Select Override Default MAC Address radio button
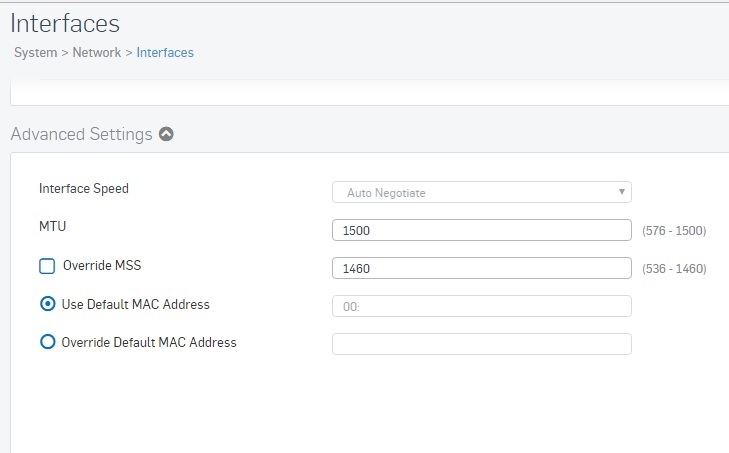729x453 pixels. tap(47, 342)
